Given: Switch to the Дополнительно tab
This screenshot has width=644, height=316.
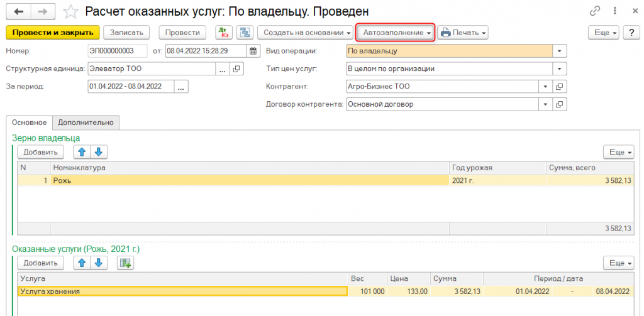Looking at the screenshot, I should coord(86,123).
